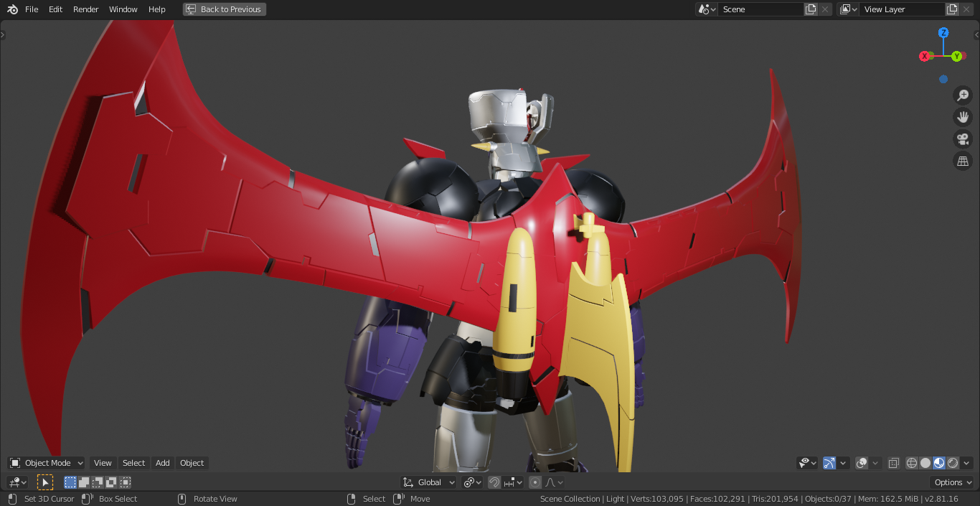The image size is (980, 506).
Task: Toggle camera view with the camera icon
Action: (x=963, y=139)
